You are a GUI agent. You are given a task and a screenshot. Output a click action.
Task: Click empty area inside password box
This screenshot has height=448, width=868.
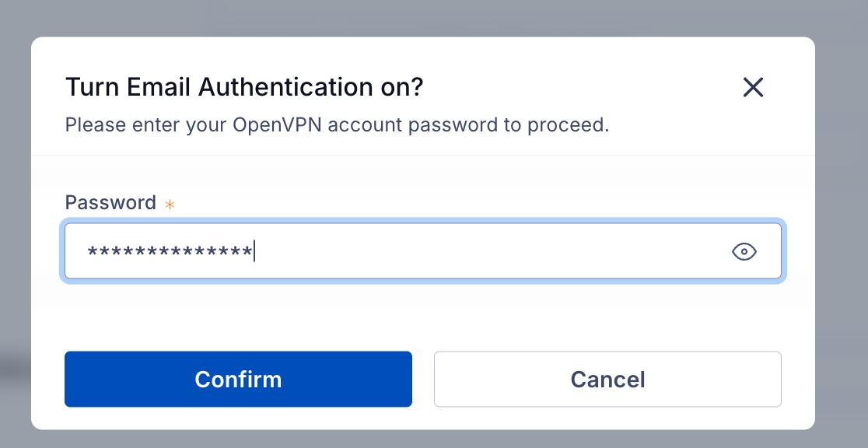(487, 251)
